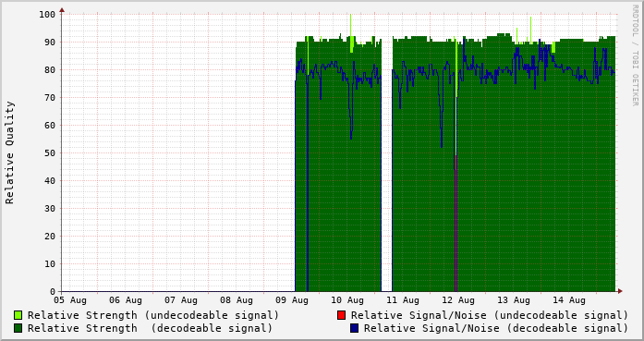Click the 09 Aug x-axis label
Screen dimensions: 644x341
click(x=292, y=300)
